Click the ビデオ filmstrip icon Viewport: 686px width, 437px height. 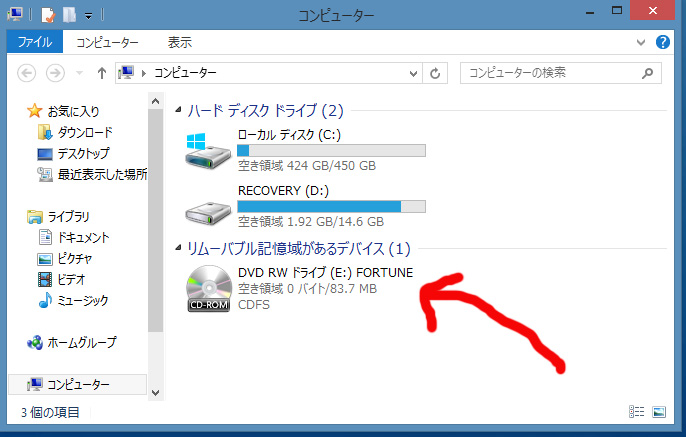point(45,279)
